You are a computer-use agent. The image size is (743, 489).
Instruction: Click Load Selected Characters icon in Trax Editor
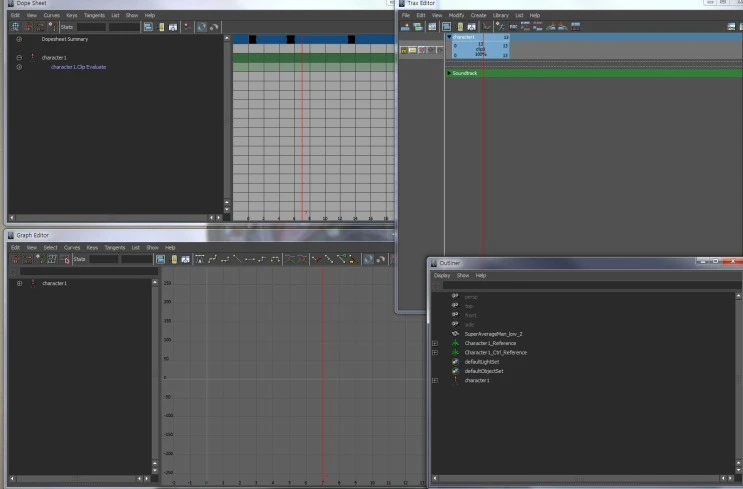[499, 27]
